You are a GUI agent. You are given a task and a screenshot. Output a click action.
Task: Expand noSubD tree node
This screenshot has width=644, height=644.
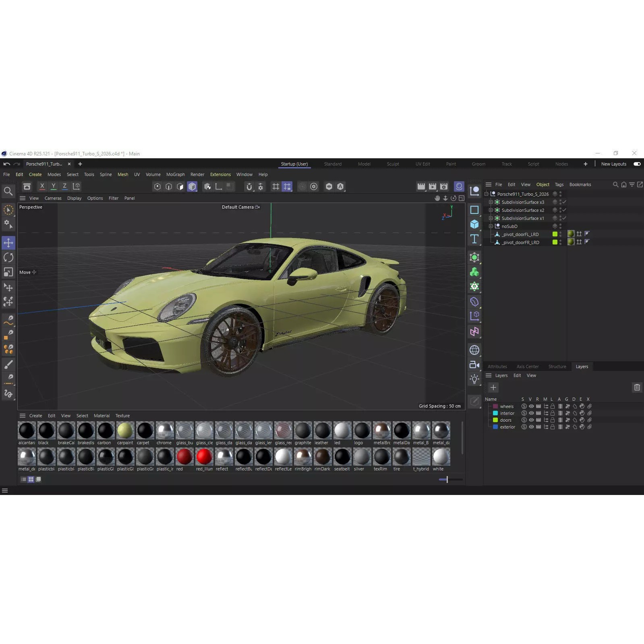(491, 226)
